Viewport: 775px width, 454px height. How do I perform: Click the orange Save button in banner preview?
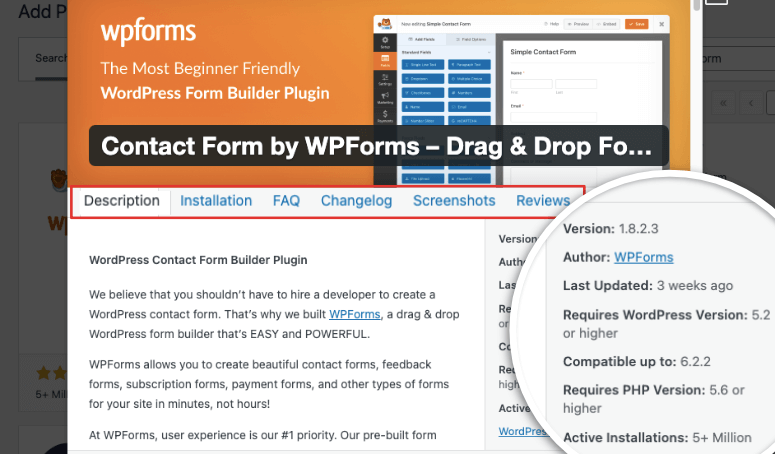(x=637, y=24)
